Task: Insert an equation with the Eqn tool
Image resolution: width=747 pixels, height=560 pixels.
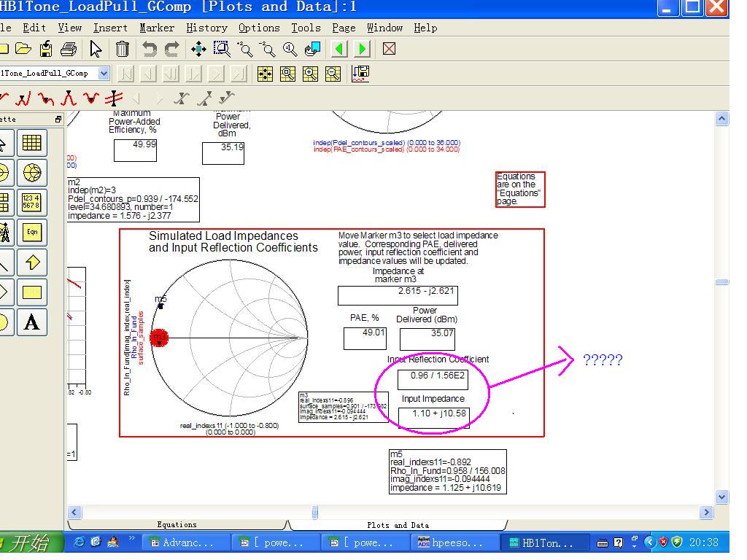Action: [x=31, y=233]
